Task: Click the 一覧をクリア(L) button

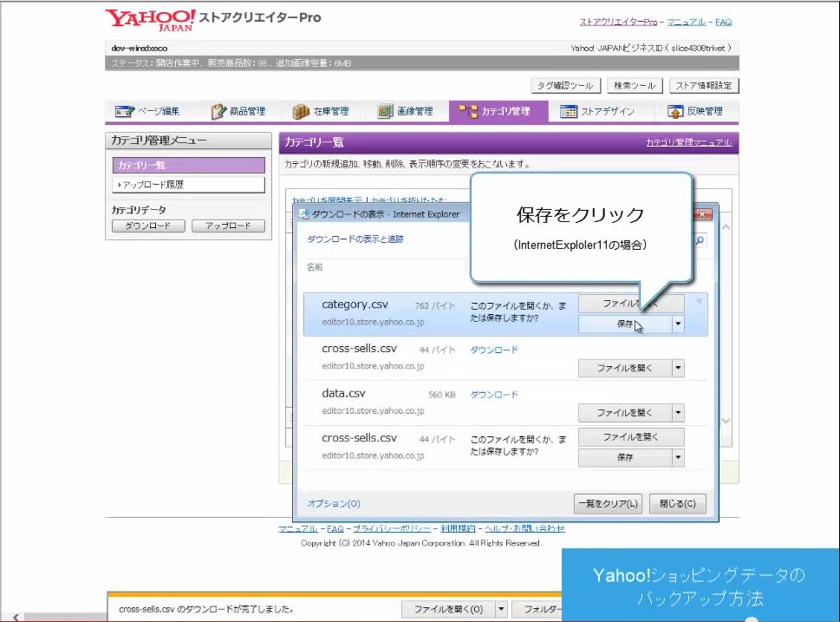Action: click(608, 503)
